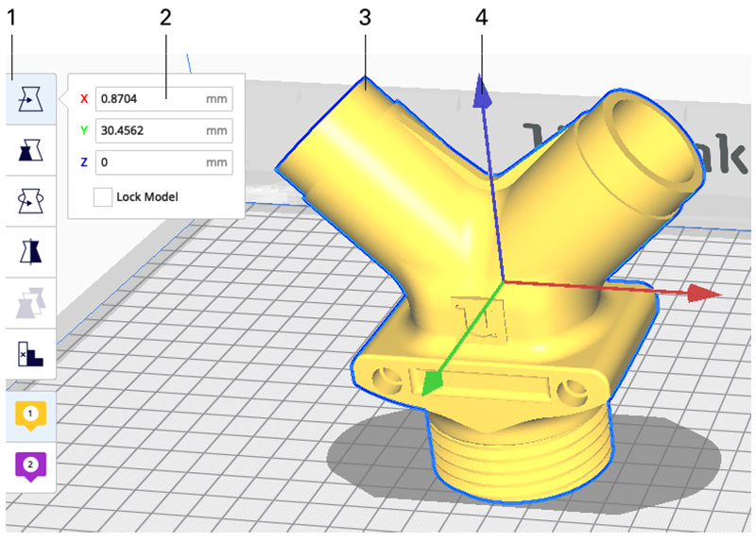The image size is (756, 558).
Task: Open the greyed-out Per Model Settings tool
Action: (x=30, y=302)
